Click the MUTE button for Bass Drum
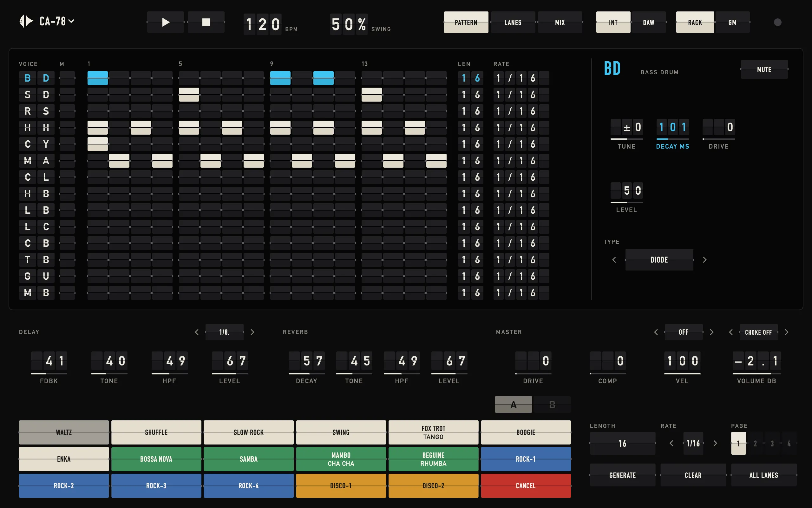 764,69
